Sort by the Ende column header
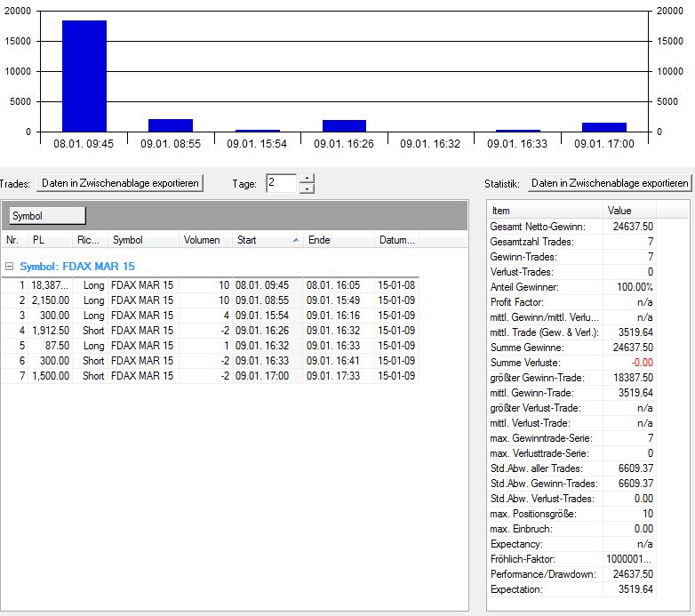The width and height of the screenshot is (695, 616). 339,240
